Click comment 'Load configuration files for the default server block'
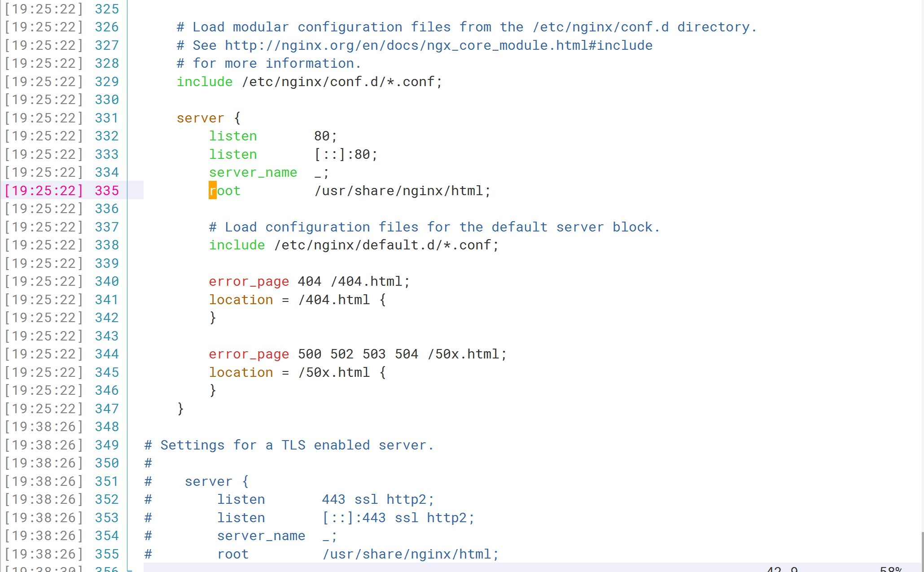Image resolution: width=924 pixels, height=572 pixels. coord(434,227)
